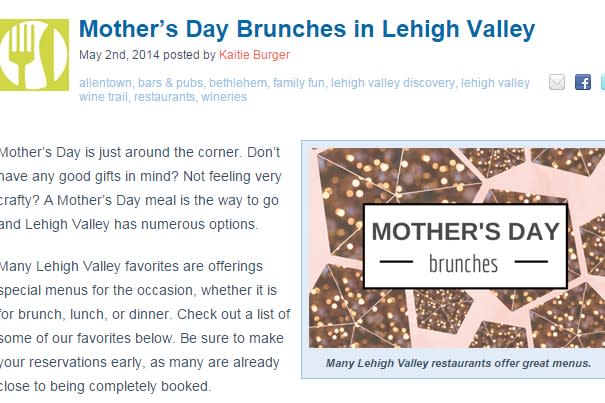Browse the restaurants tag
The height and width of the screenshot is (403, 605).
click(x=164, y=97)
